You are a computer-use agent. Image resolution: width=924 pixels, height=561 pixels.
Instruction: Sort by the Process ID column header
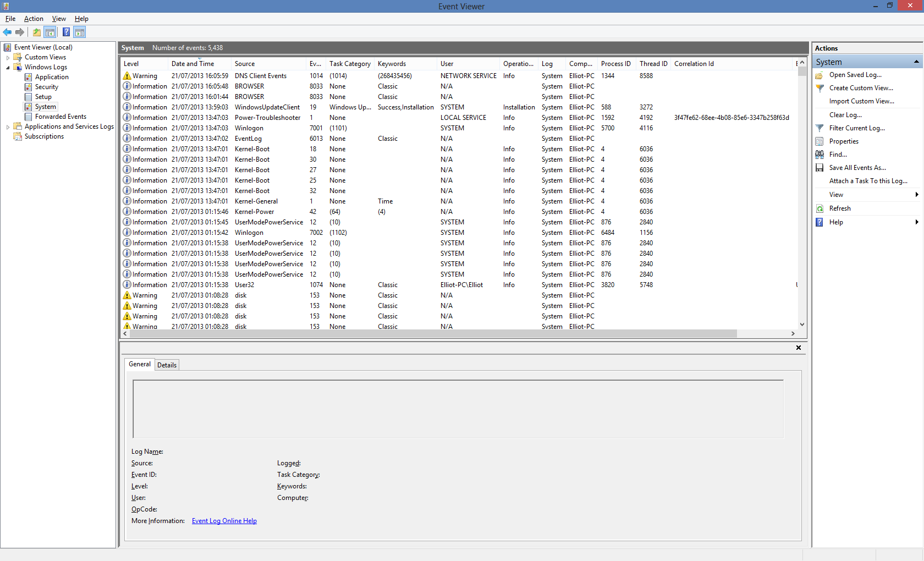click(617, 64)
